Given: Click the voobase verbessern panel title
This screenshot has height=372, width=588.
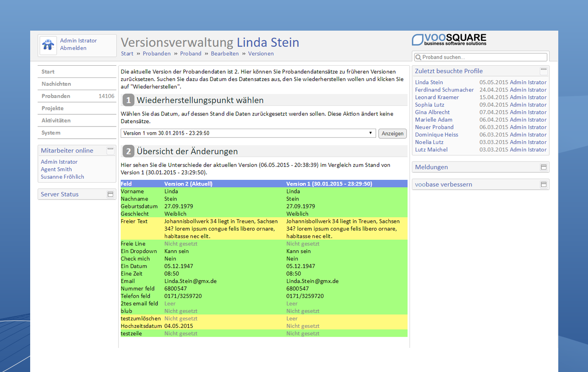Looking at the screenshot, I should 443,185.
